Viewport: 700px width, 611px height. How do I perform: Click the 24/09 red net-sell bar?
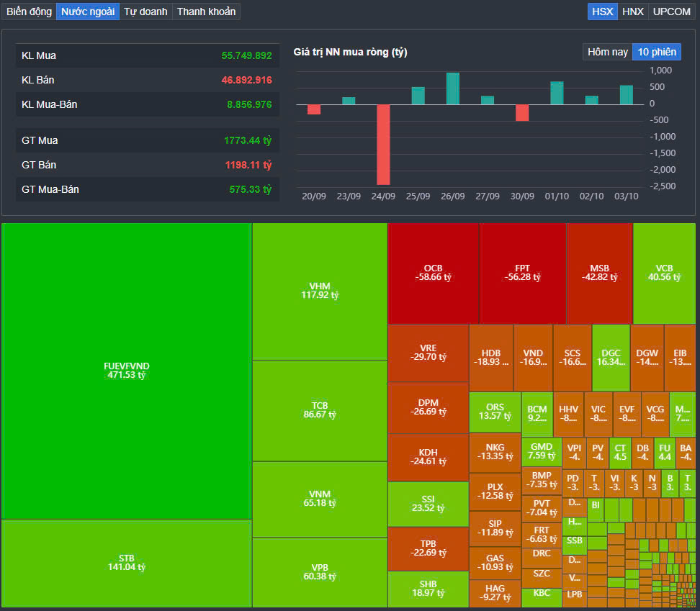point(383,145)
